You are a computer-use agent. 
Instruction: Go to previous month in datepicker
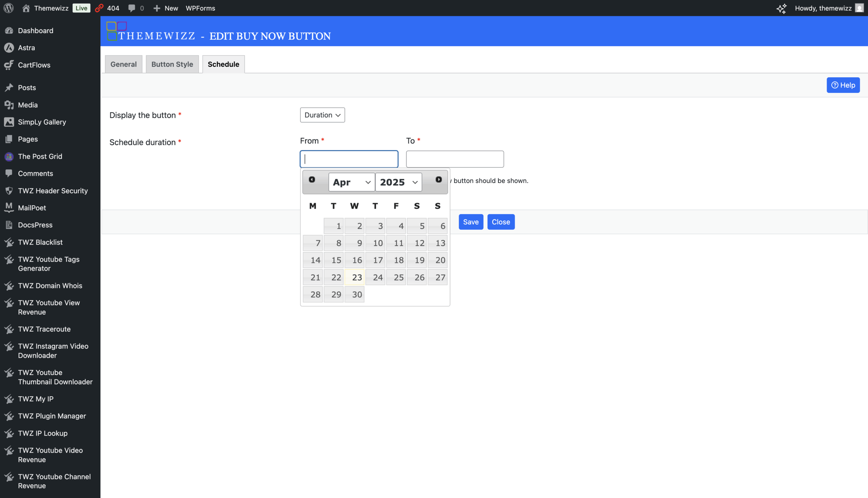[x=312, y=180]
